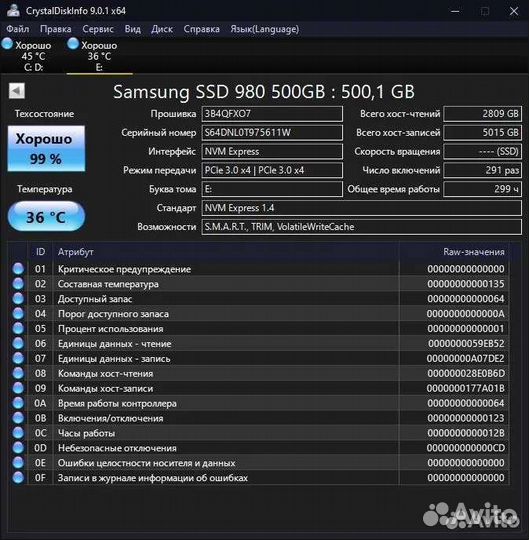Open the Файл menu
The height and width of the screenshot is (540, 529).
(x=18, y=29)
